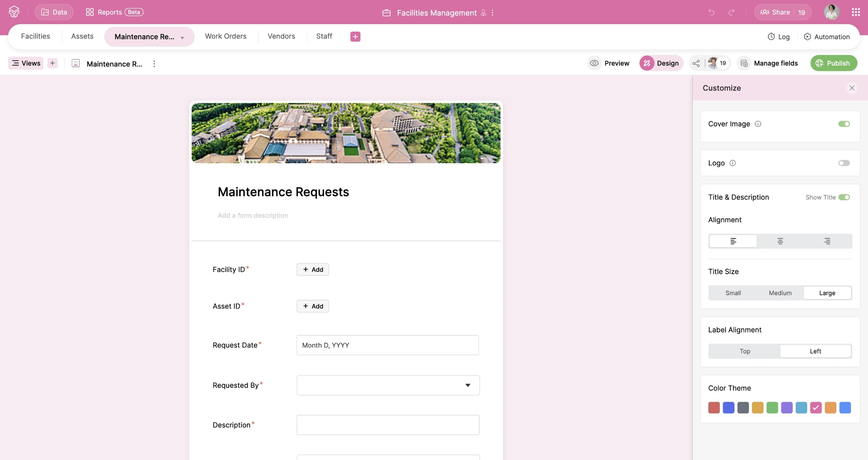
Task: Click the share view icon beside avatar
Action: [x=696, y=63]
